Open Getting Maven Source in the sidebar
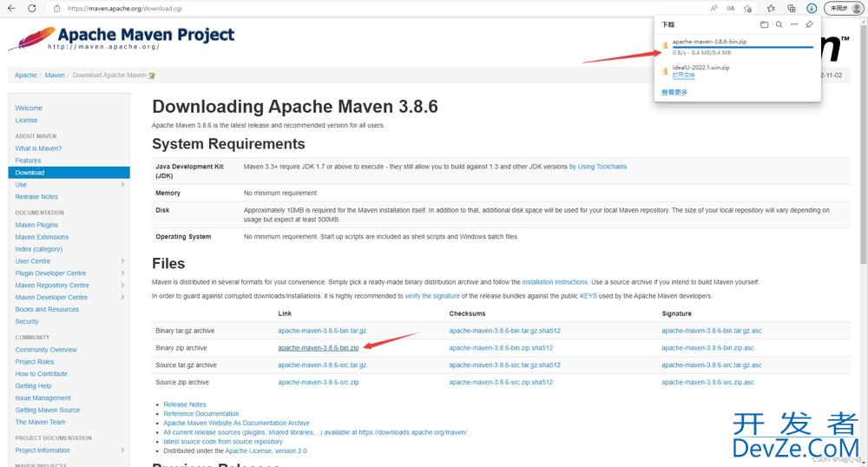The height and width of the screenshot is (467, 868). tap(48, 410)
